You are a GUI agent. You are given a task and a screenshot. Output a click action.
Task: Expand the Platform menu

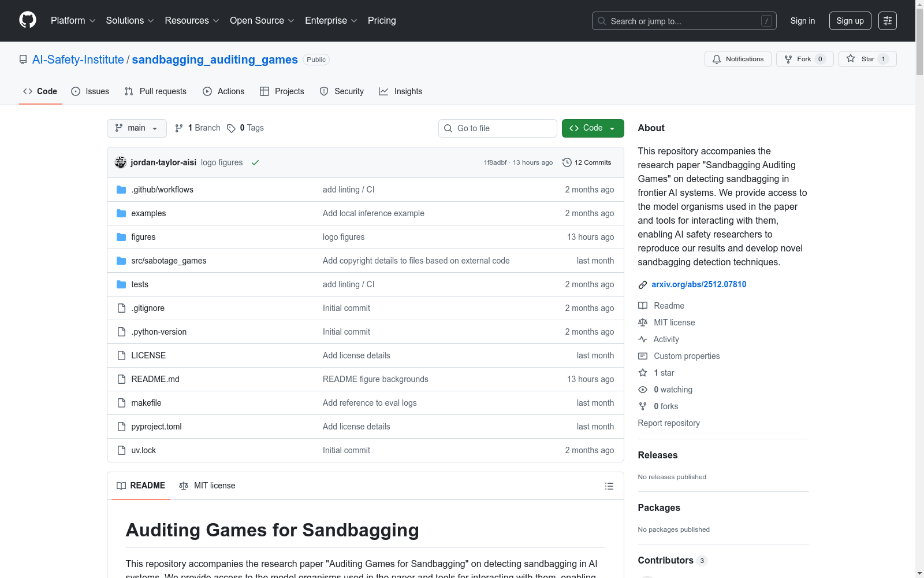pos(73,21)
